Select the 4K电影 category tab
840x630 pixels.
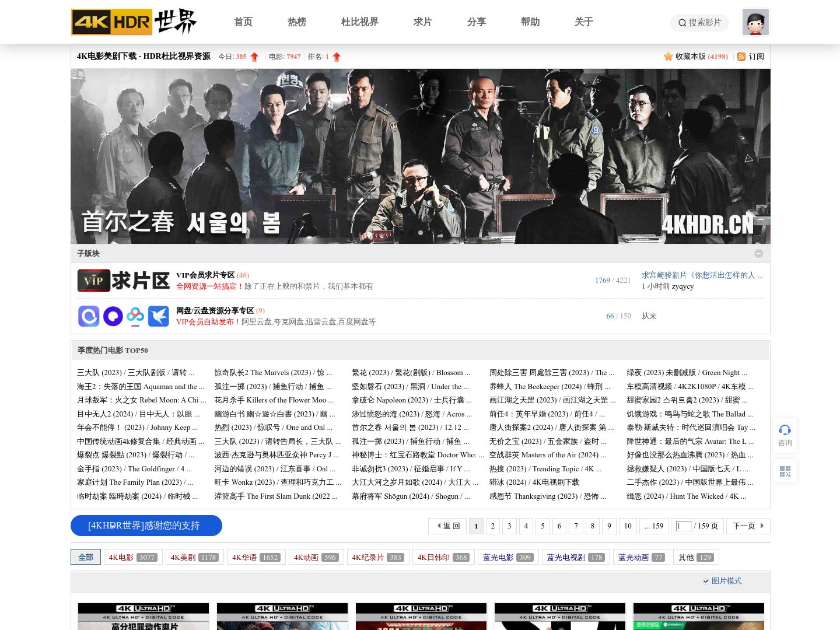coord(132,557)
